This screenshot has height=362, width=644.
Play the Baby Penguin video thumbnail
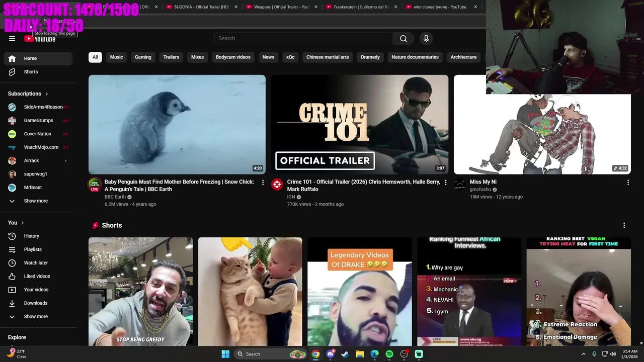(177, 124)
